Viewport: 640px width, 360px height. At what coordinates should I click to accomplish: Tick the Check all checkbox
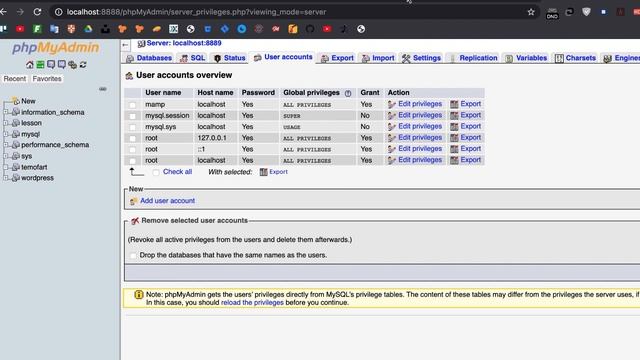pos(156,173)
